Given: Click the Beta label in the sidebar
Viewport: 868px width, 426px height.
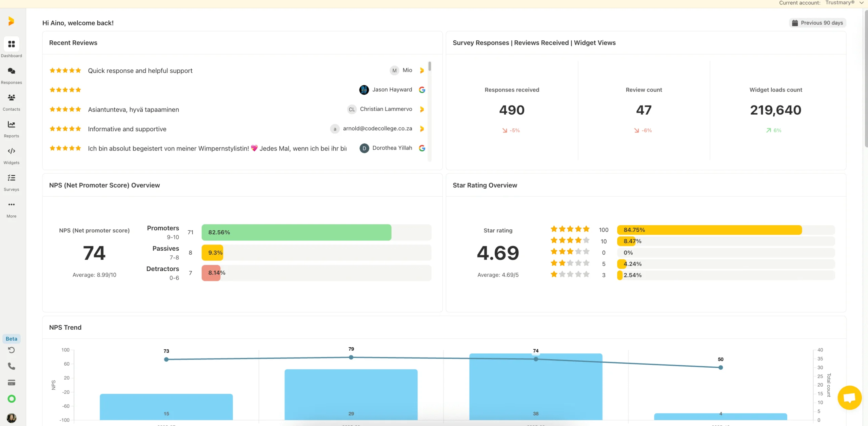Looking at the screenshot, I should (x=11, y=338).
